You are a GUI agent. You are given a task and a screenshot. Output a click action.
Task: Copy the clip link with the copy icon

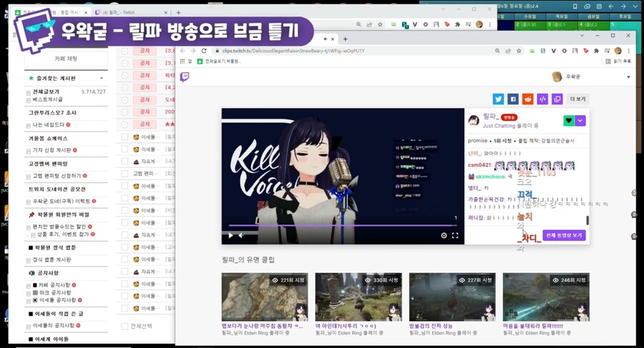pyautogui.click(x=557, y=99)
